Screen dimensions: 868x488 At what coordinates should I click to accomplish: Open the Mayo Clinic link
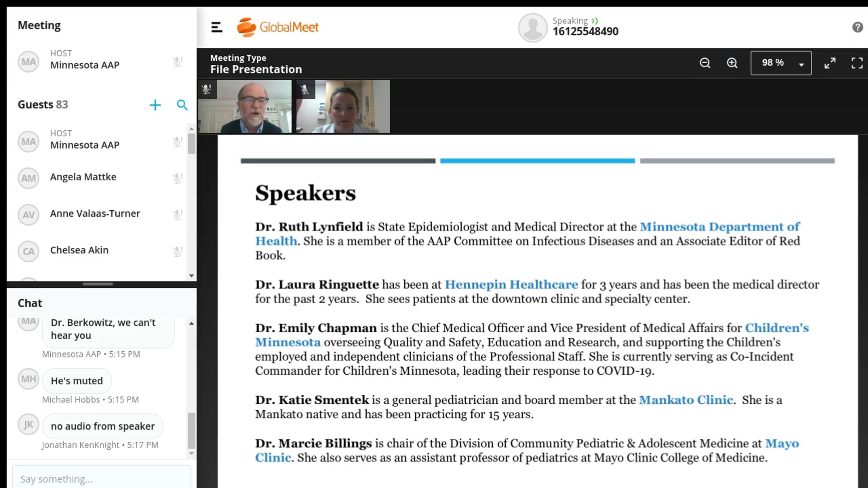coord(782,443)
